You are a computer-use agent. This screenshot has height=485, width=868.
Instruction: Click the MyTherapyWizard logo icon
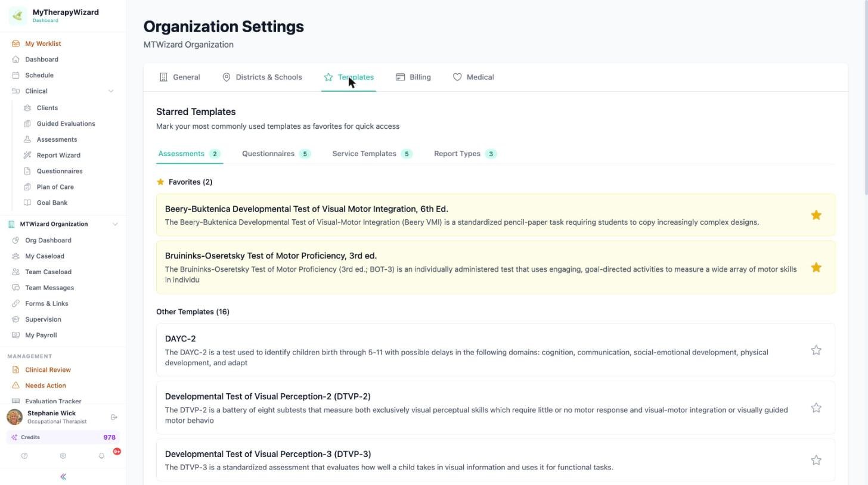coord(18,15)
